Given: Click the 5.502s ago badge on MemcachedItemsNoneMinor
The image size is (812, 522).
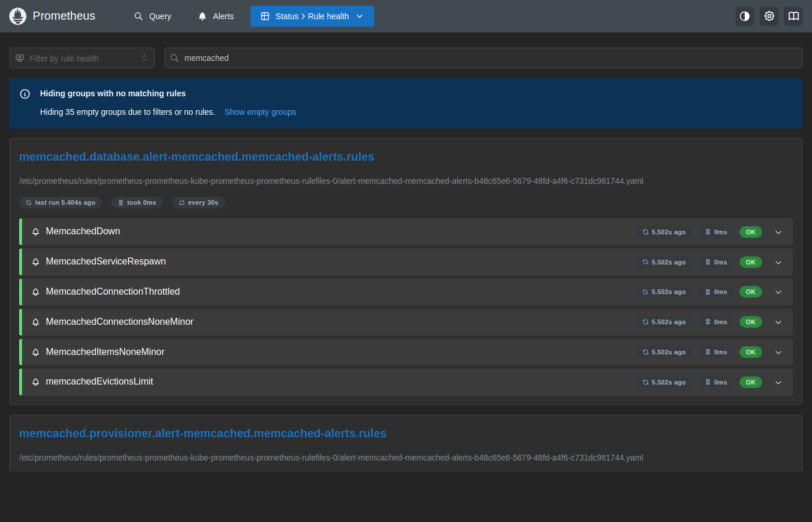Looking at the screenshot, I should point(664,352).
